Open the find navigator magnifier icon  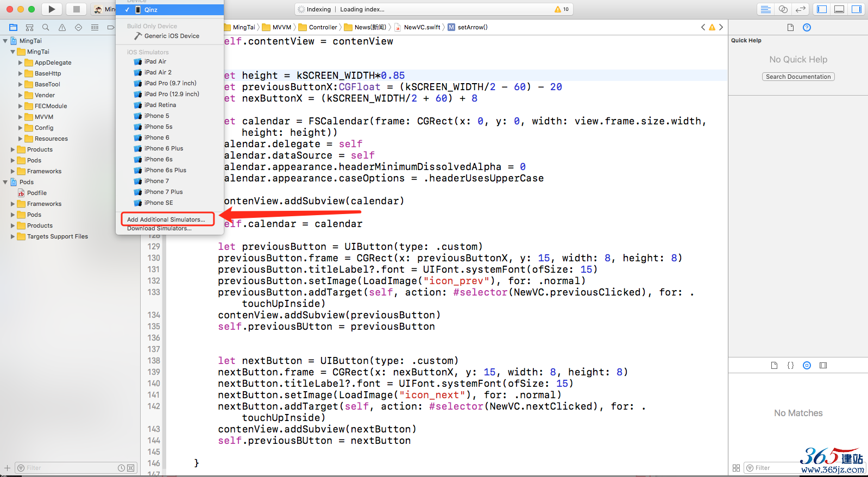point(46,27)
